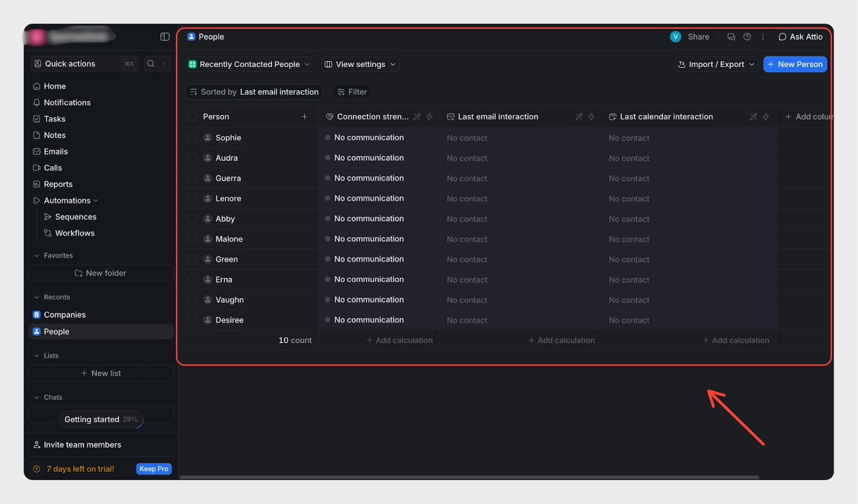Open Reports from sidebar navigation
The width and height of the screenshot is (858, 504).
tap(58, 184)
